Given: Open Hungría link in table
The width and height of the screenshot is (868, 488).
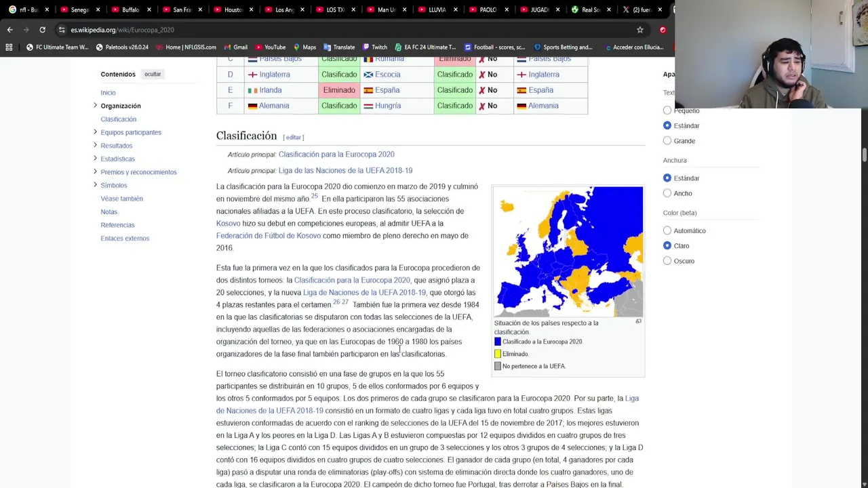Looking at the screenshot, I should coord(388,106).
